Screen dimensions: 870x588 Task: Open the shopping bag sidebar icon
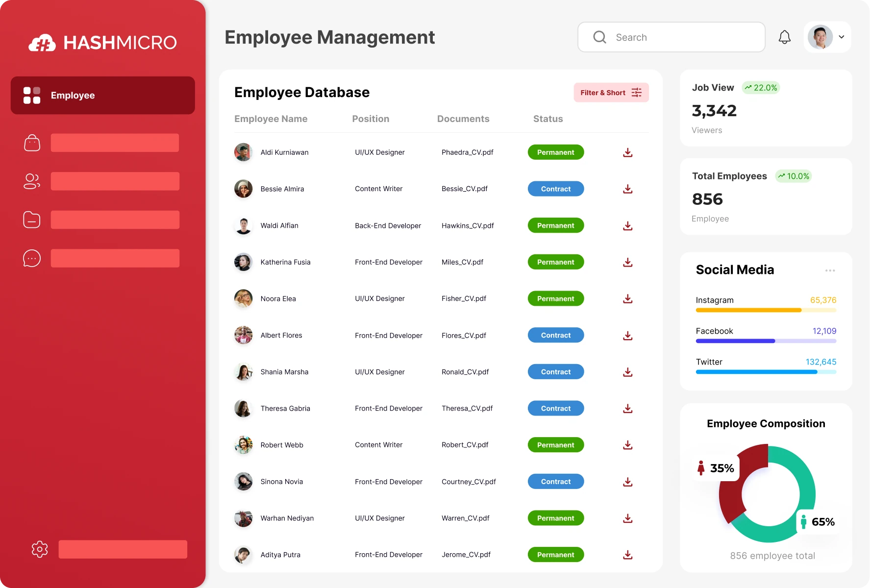[32, 143]
